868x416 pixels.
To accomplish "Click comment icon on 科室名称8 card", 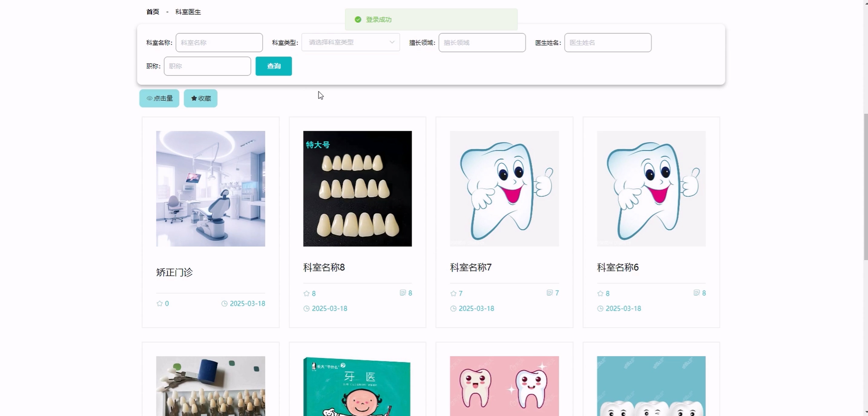I will [x=403, y=293].
